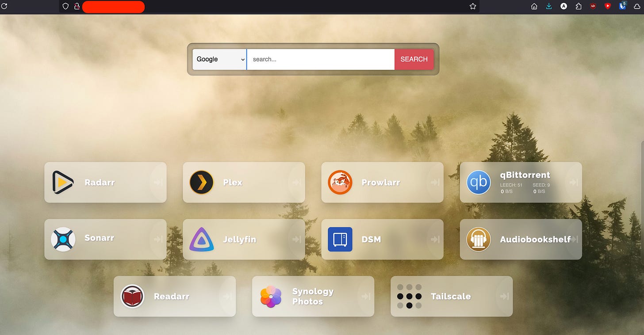Open the Bitwarden shield extension icon
This screenshot has width=644, height=335.
(x=623, y=6)
